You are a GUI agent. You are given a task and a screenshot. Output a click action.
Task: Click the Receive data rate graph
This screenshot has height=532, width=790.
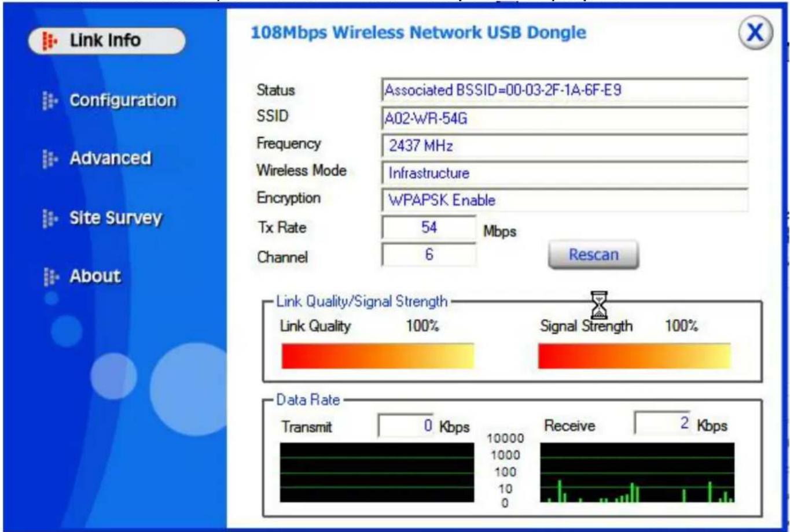(637, 472)
